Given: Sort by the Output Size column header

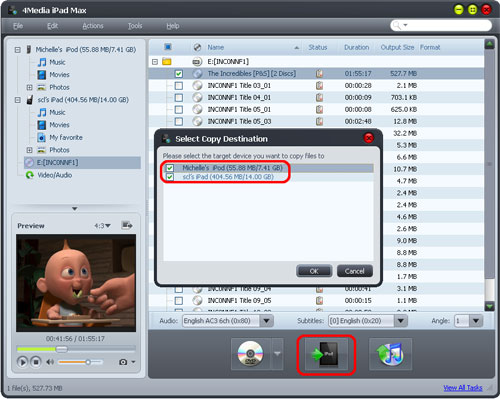Looking at the screenshot, I should click(x=397, y=47).
